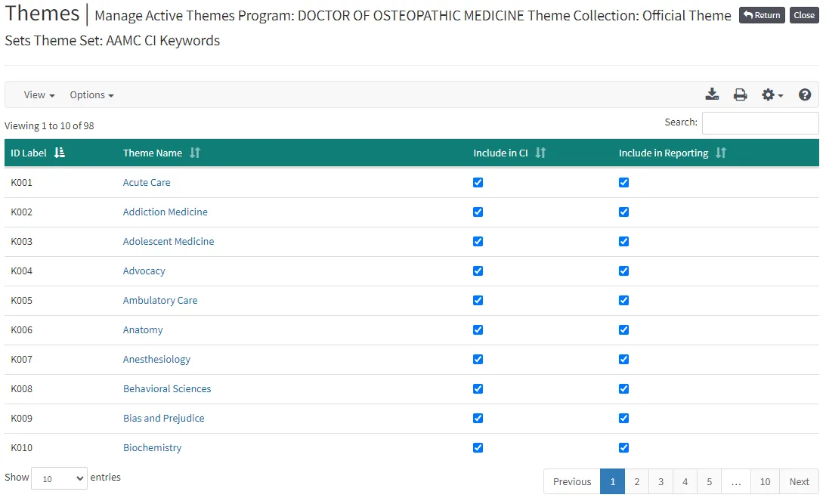Go to page 5 of results

tap(709, 481)
